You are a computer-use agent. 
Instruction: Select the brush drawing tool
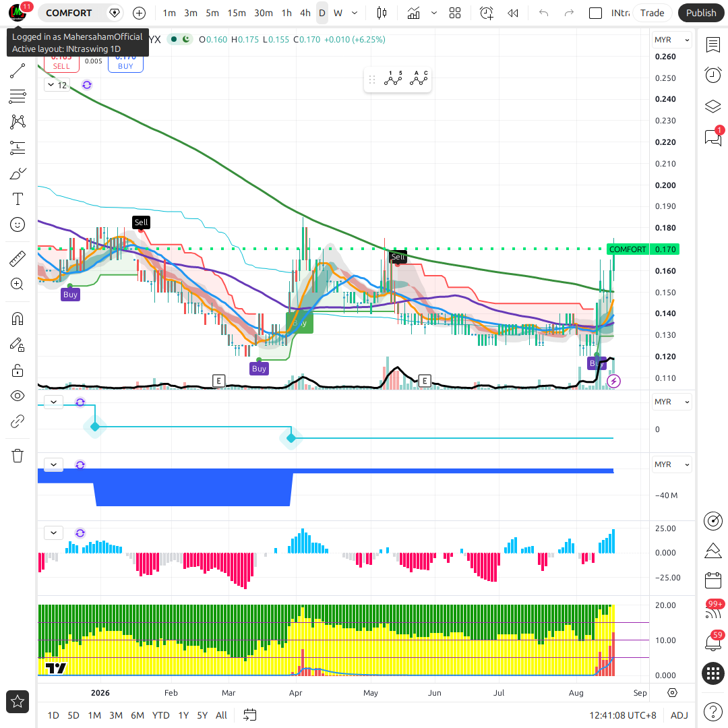coord(18,174)
